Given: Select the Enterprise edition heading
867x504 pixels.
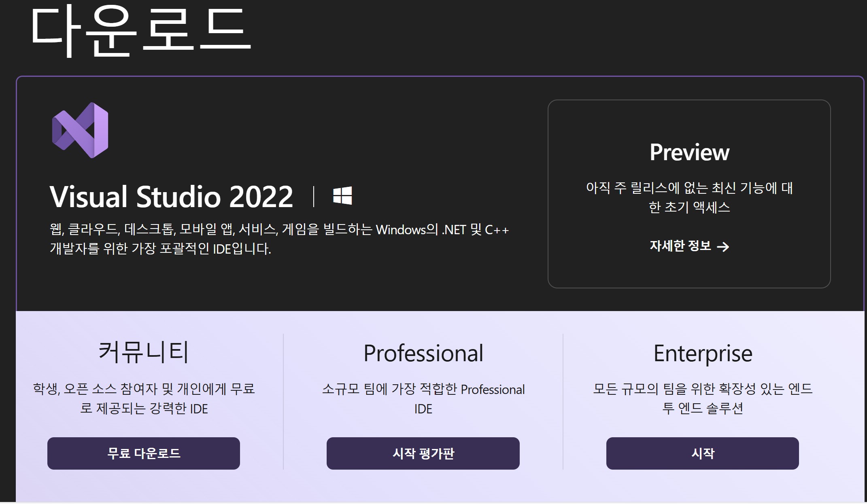Looking at the screenshot, I should tap(703, 353).
